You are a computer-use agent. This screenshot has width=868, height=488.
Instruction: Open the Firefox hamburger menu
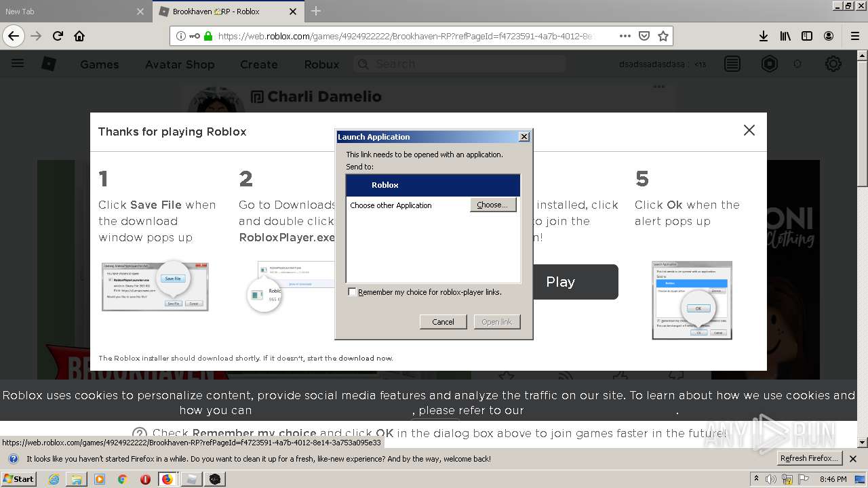click(854, 36)
